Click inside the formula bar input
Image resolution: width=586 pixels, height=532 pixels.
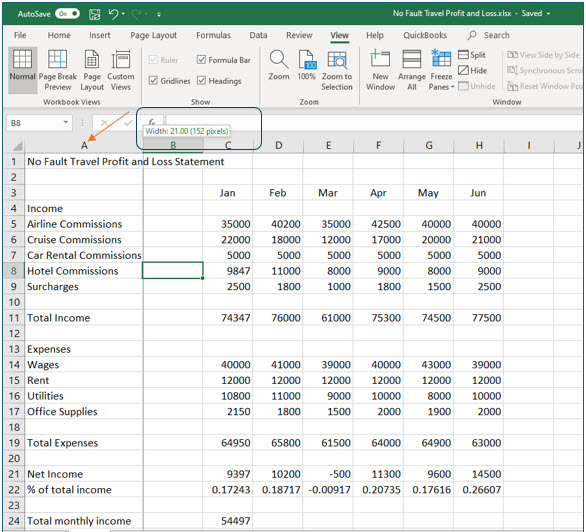[x=374, y=122]
